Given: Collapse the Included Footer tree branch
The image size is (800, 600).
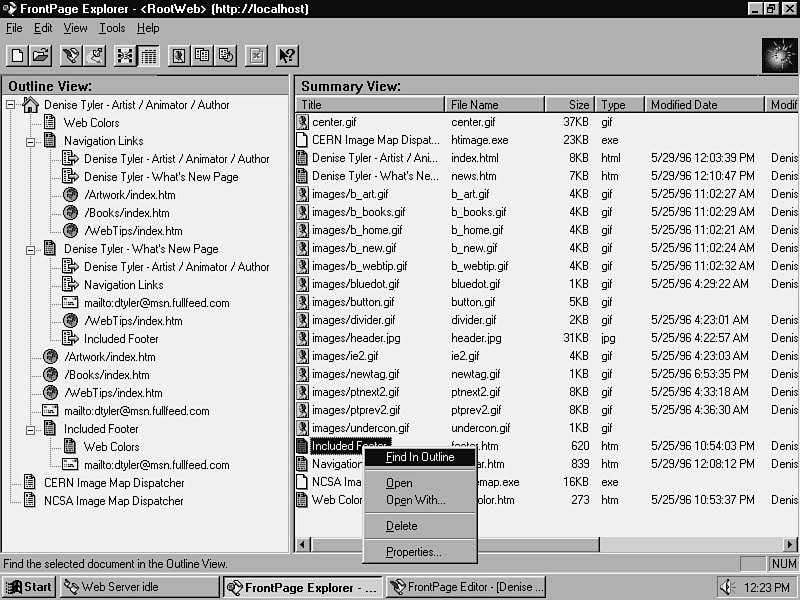Looking at the screenshot, I should (31, 429).
